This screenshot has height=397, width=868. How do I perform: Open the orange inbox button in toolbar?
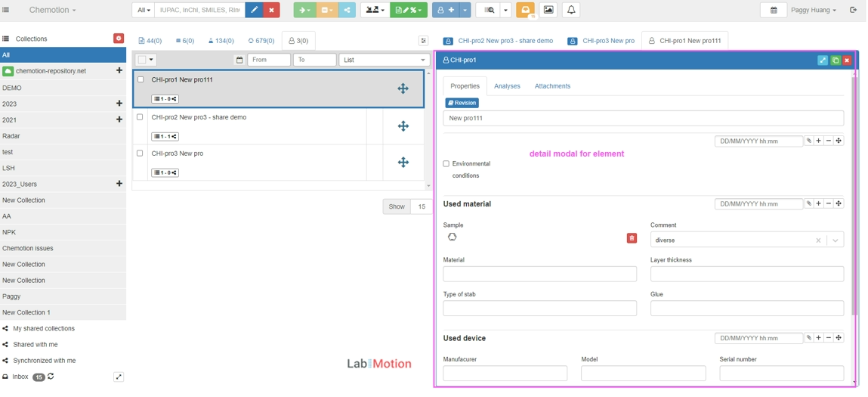click(525, 11)
